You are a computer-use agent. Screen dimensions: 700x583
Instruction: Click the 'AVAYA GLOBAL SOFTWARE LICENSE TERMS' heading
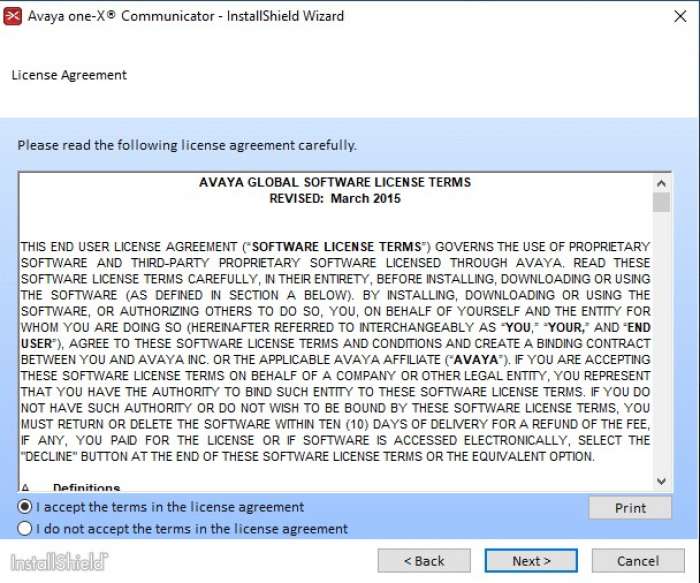[x=335, y=183]
